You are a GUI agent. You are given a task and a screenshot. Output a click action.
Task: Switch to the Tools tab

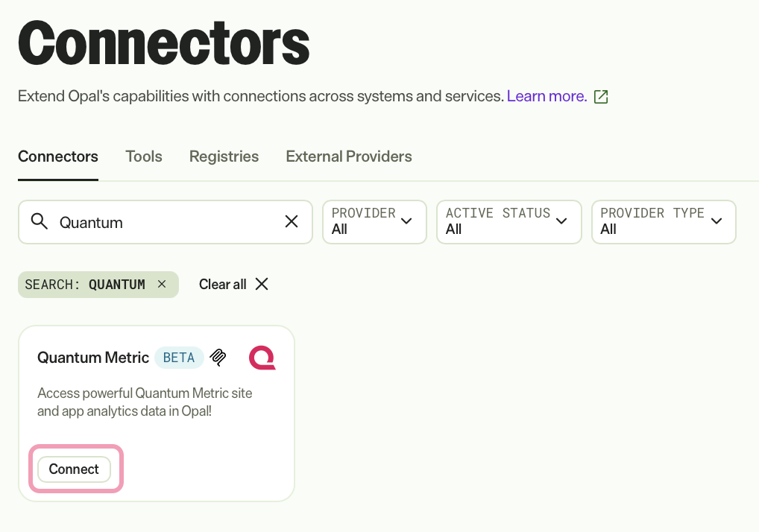click(144, 156)
